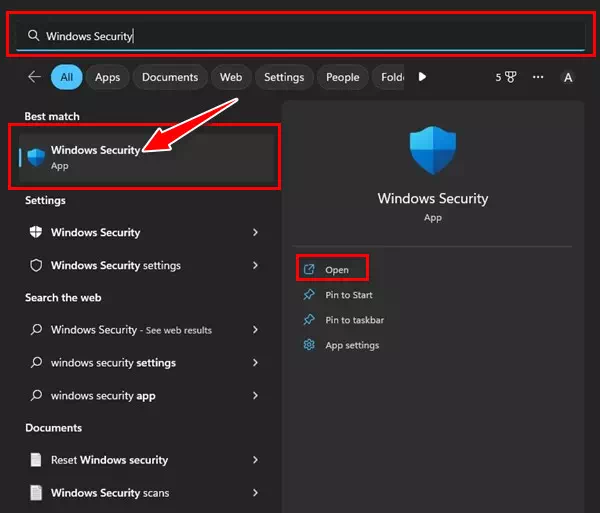The image size is (600, 513).
Task: Click search icon beside See web results
Action: coord(36,329)
